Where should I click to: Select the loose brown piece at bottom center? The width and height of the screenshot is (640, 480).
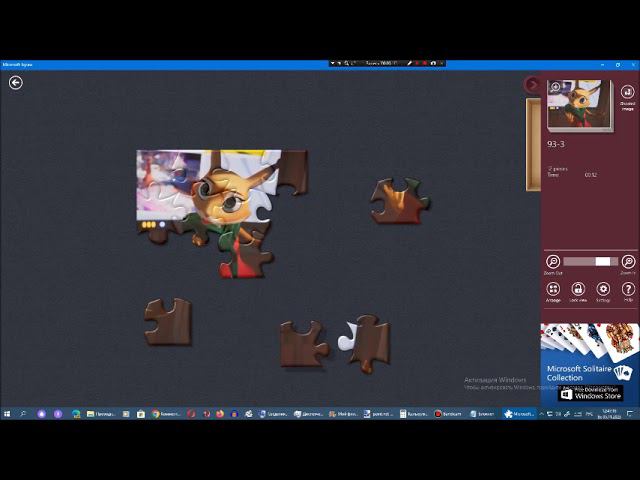(304, 343)
